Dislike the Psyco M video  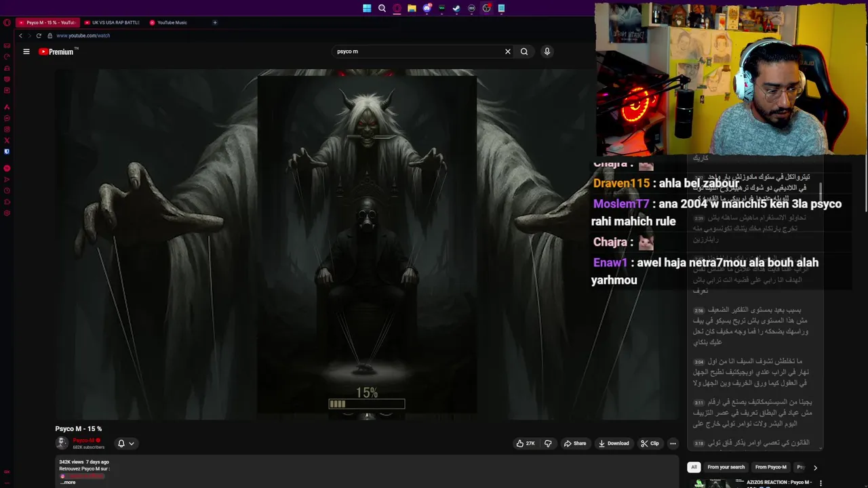pyautogui.click(x=548, y=443)
